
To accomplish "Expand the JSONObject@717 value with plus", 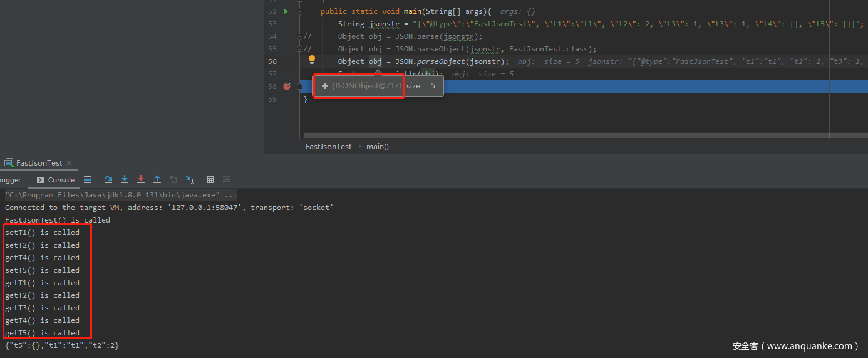I will point(324,86).
